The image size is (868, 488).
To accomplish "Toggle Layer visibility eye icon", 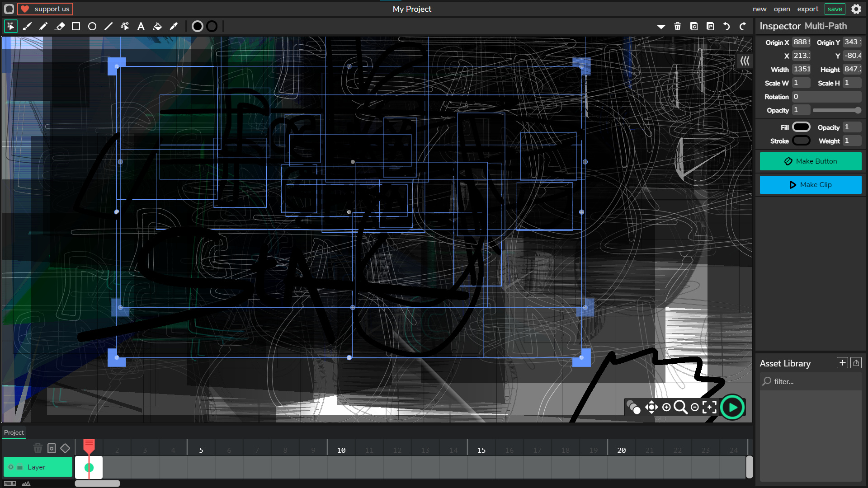I will tap(11, 467).
